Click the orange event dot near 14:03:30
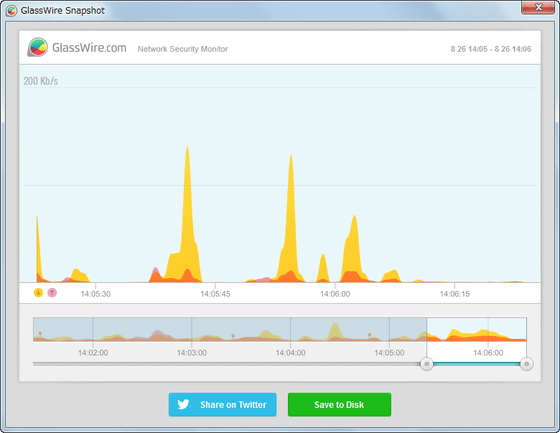The height and width of the screenshot is (433, 560). 233,336
